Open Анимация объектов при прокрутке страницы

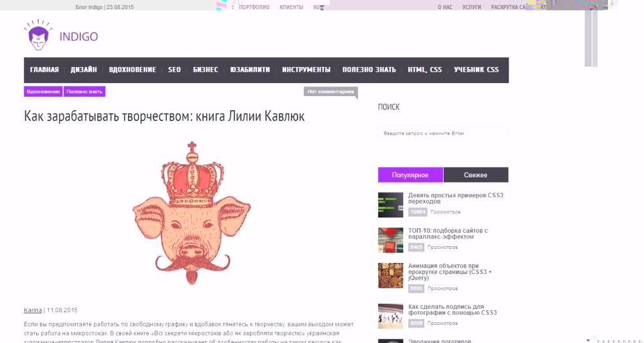tap(450, 272)
